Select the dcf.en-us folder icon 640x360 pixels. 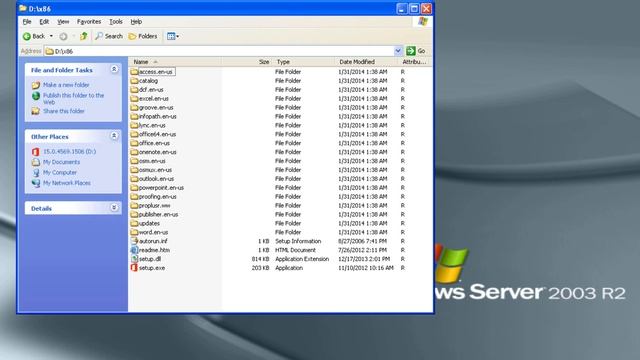tap(134, 90)
